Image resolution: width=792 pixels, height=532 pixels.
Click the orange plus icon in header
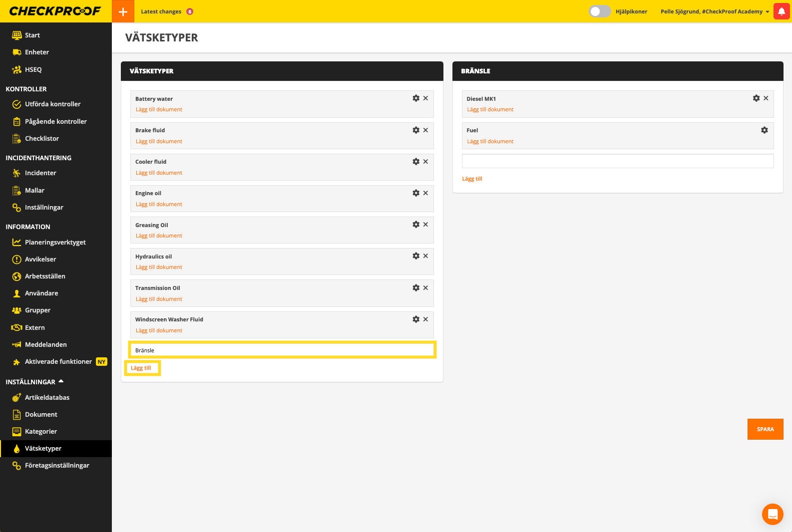tap(123, 11)
